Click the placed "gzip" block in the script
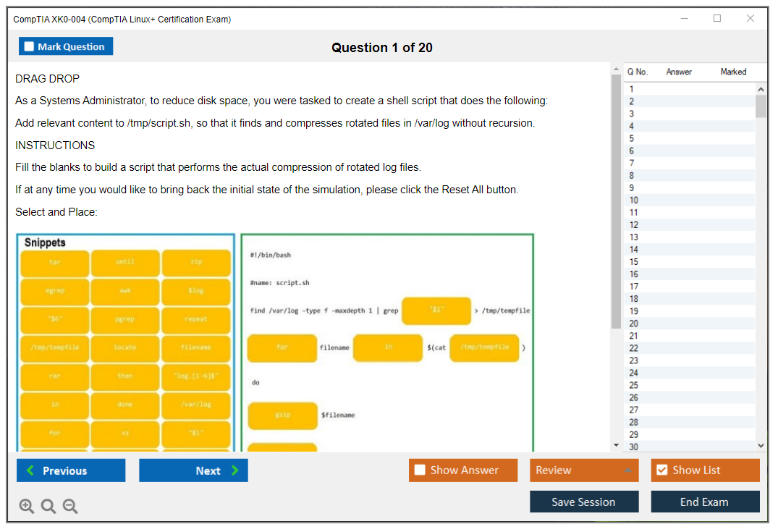 [x=282, y=415]
